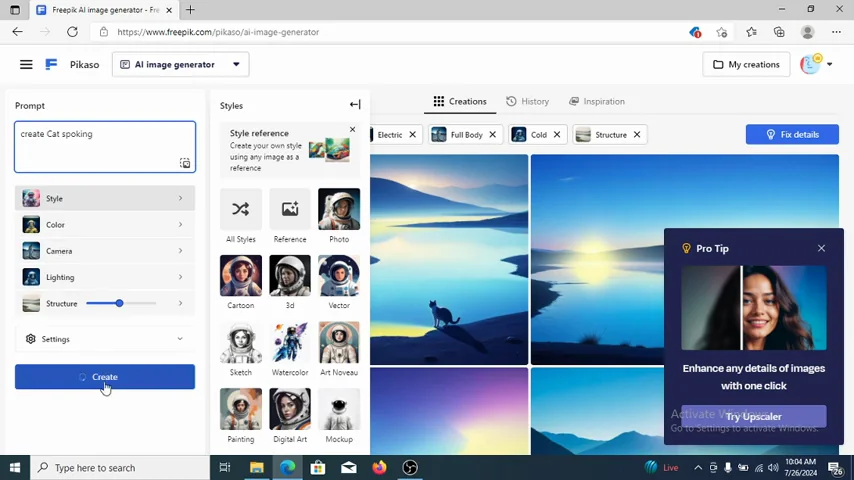Click into the Prompt text field
Image resolution: width=854 pixels, height=480 pixels.
tap(105, 147)
